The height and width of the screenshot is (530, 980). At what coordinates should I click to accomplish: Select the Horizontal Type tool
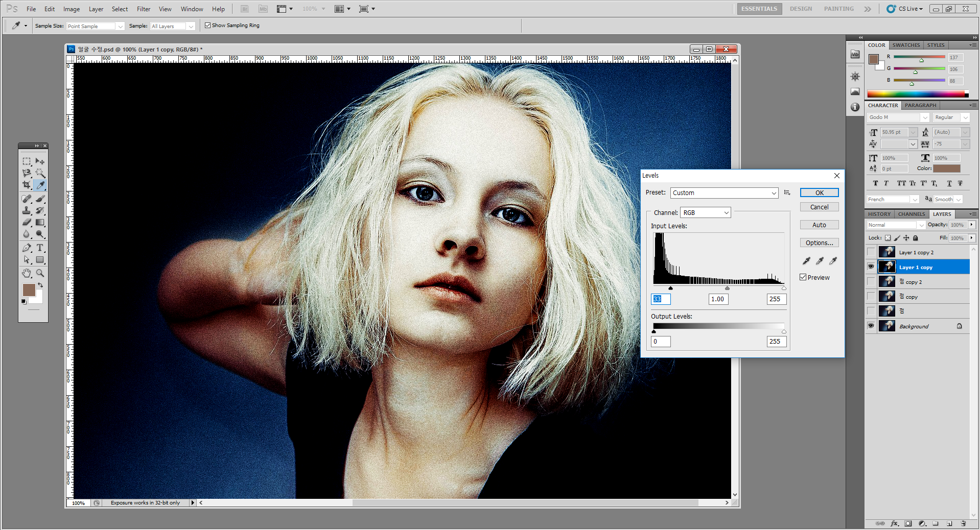[40, 248]
